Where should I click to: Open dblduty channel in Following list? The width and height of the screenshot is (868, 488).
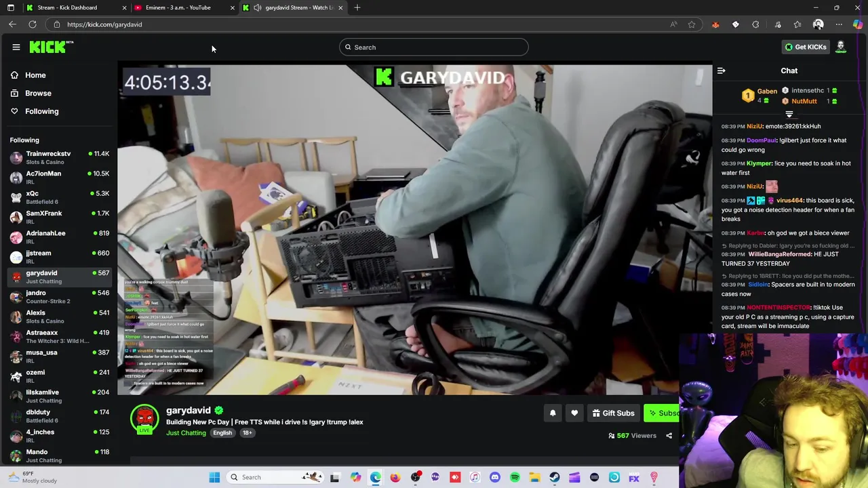60,416
